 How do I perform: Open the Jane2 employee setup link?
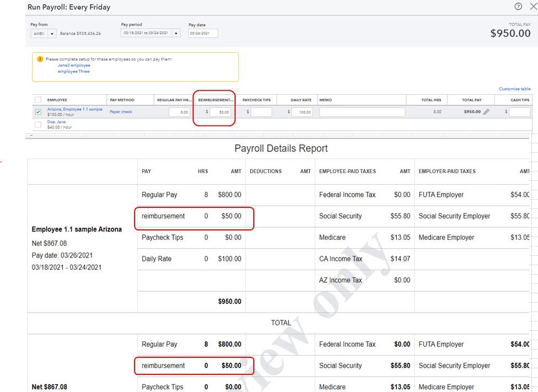point(74,65)
